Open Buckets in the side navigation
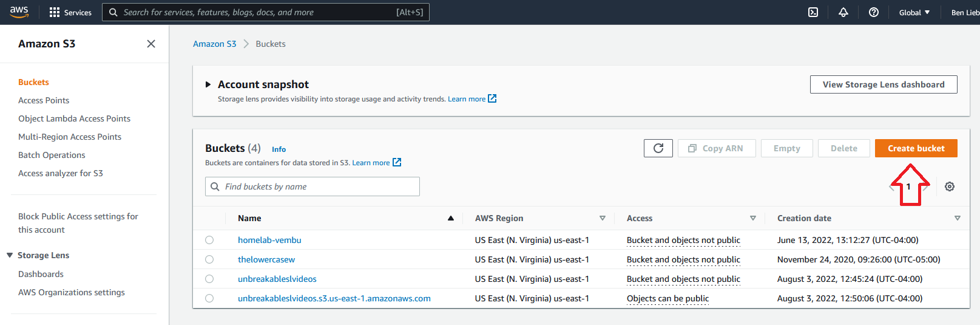The image size is (980, 325). click(33, 82)
